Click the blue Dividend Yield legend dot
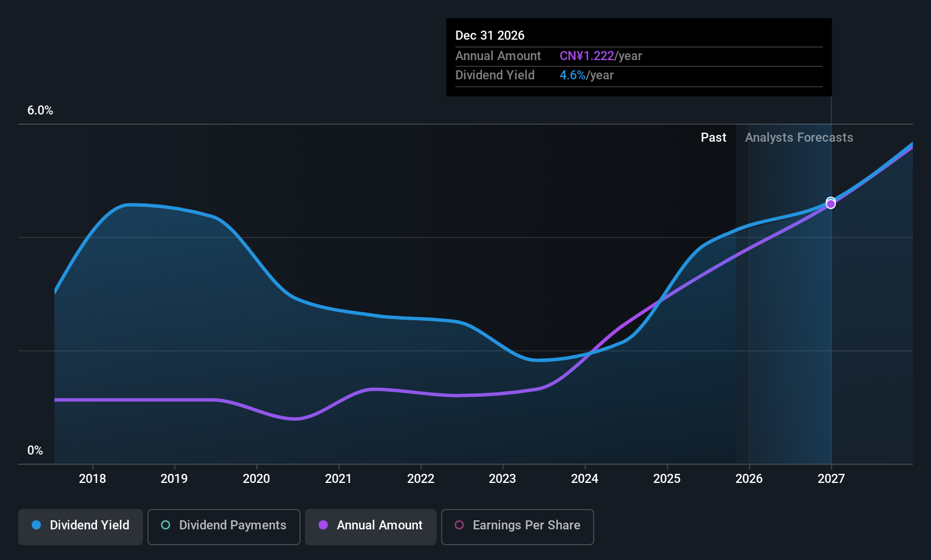The image size is (931, 560). [36, 525]
